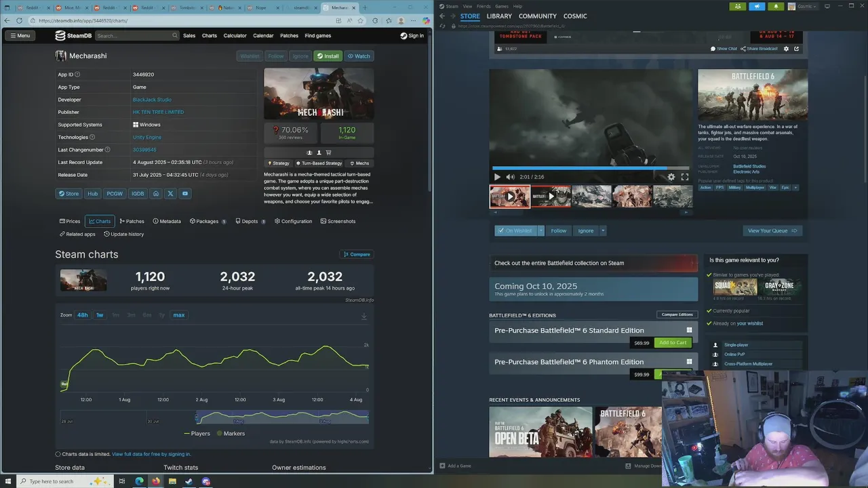Click Steam's blue announcements megaphone button
The image size is (868, 488).
click(757, 6)
